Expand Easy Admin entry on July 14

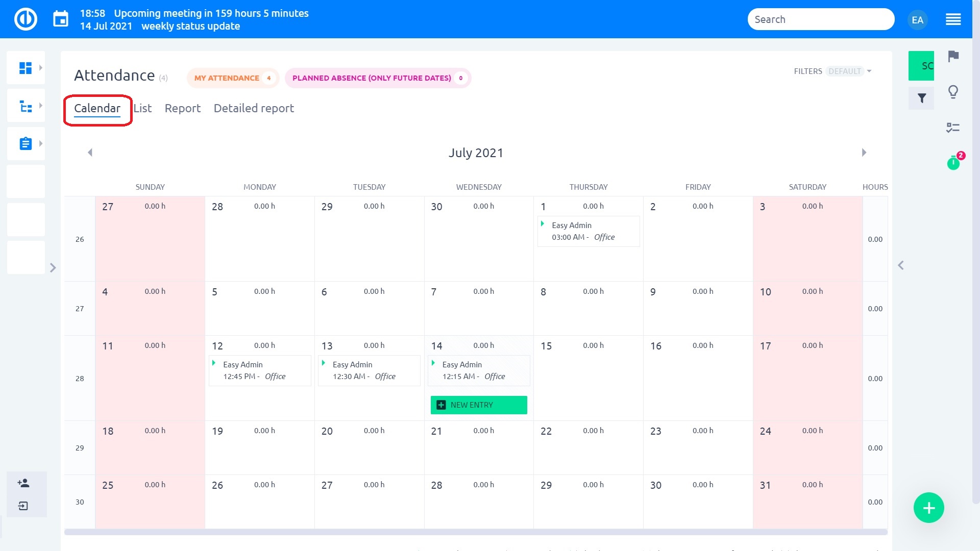point(433,363)
